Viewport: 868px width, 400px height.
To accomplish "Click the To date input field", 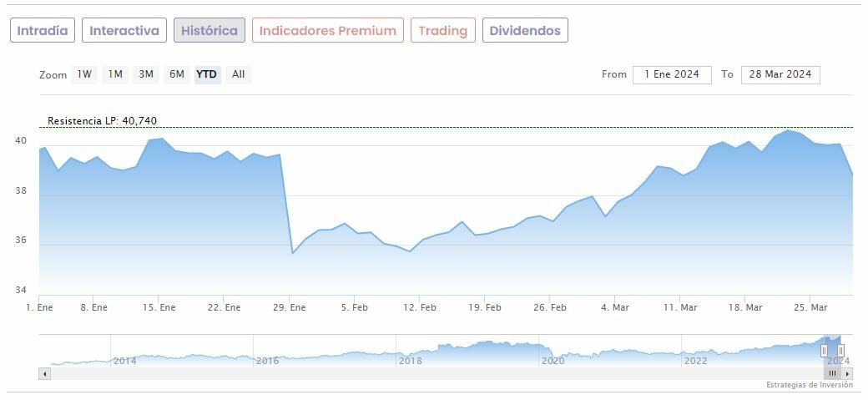I will click(780, 74).
